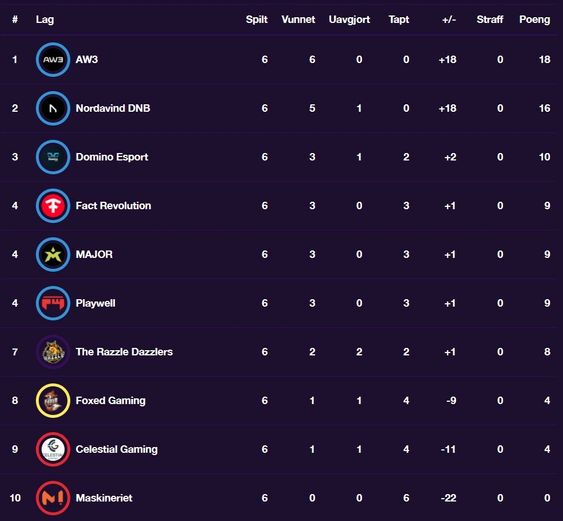Viewport: 563px width, 521px height.
Task: Open the Celestial Gaming logo icon
Action: [53, 449]
